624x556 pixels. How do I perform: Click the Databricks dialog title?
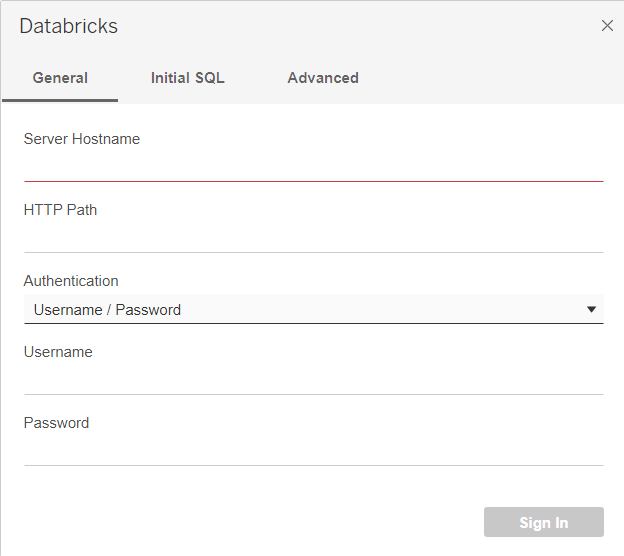point(68,26)
